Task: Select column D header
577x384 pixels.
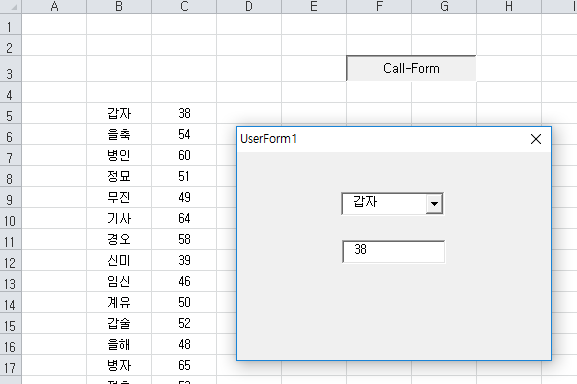Action: [x=249, y=6]
